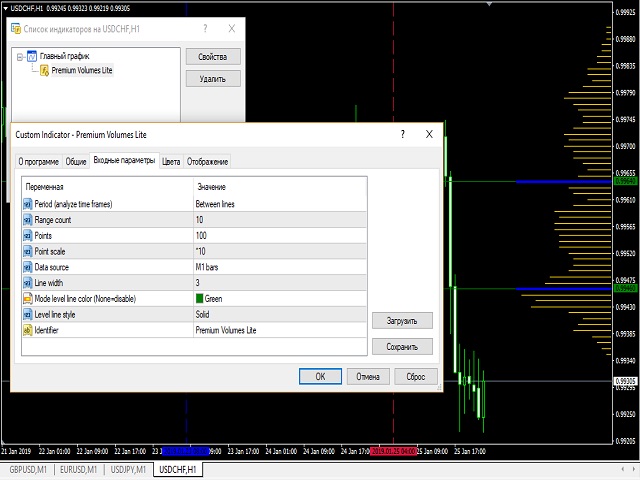Click the Period (analyze time frames) variable name
This screenshot has width=640, height=480.
(x=73, y=204)
